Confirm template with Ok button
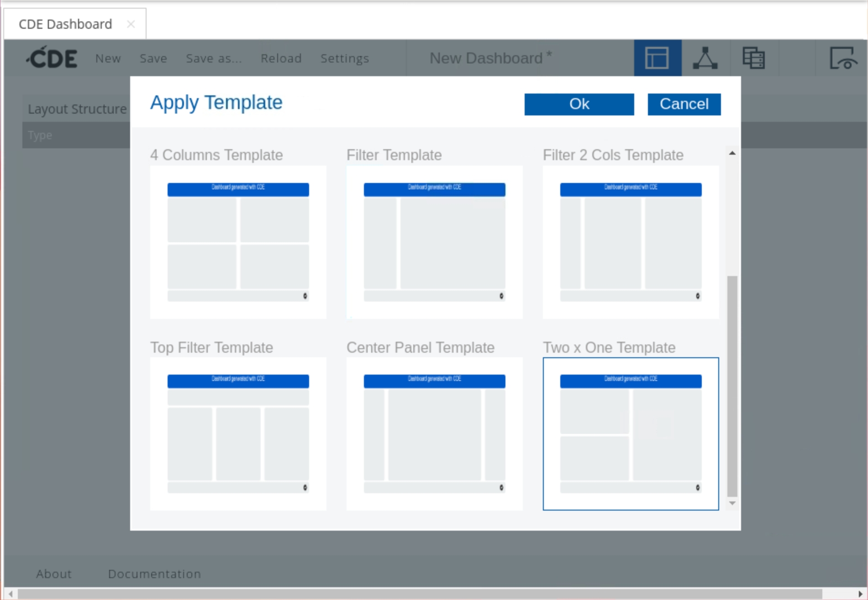Screen dimensions: 868x600 point(579,104)
